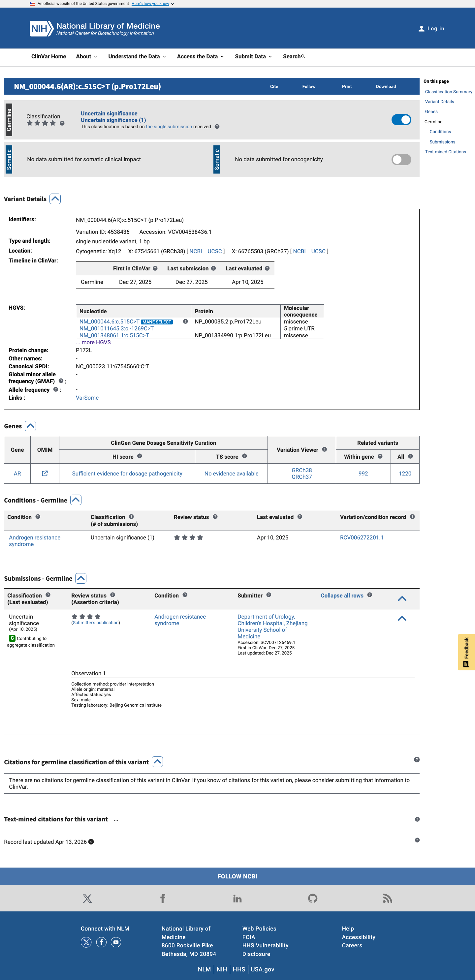Click help icon next to Allele frequency
This screenshot has width=475, height=980.
(55, 389)
